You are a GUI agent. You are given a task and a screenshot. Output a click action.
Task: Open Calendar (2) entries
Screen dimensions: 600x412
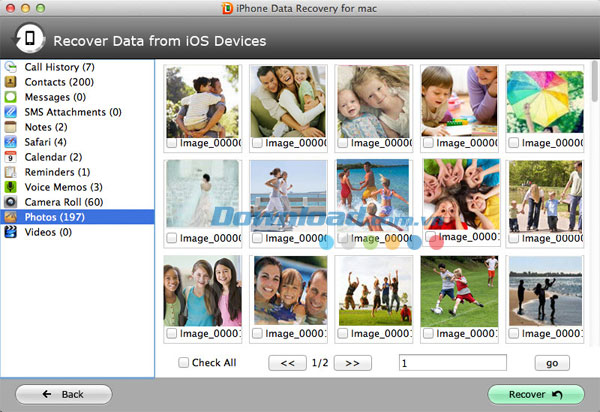(77, 157)
